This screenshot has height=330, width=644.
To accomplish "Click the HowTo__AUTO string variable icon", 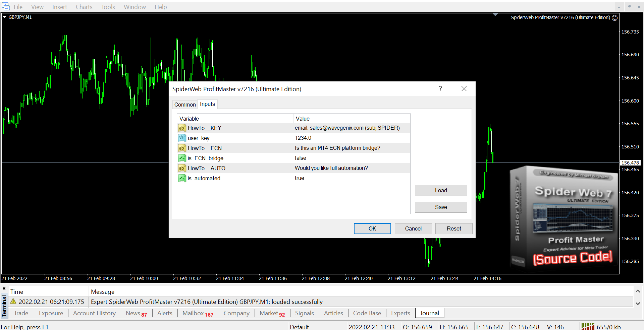I will pos(182,168).
